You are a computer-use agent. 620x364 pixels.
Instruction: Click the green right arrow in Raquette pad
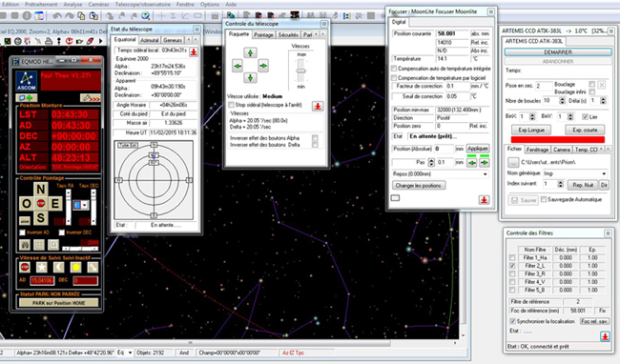coord(263,66)
